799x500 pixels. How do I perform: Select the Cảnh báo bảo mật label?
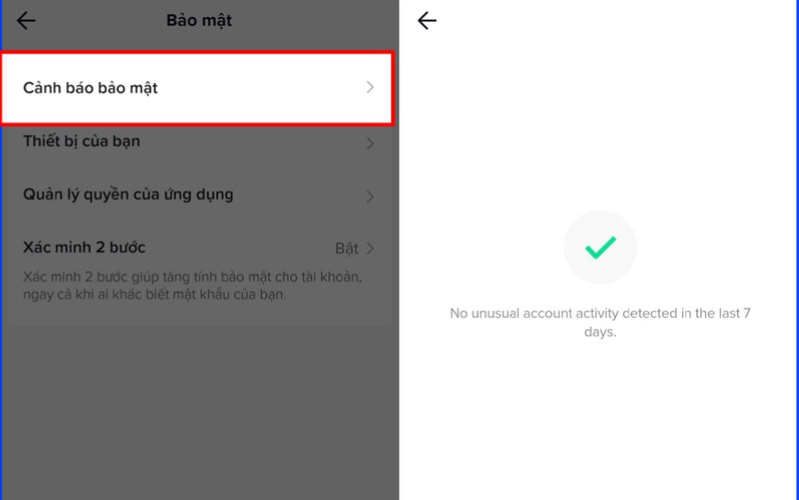(90, 88)
